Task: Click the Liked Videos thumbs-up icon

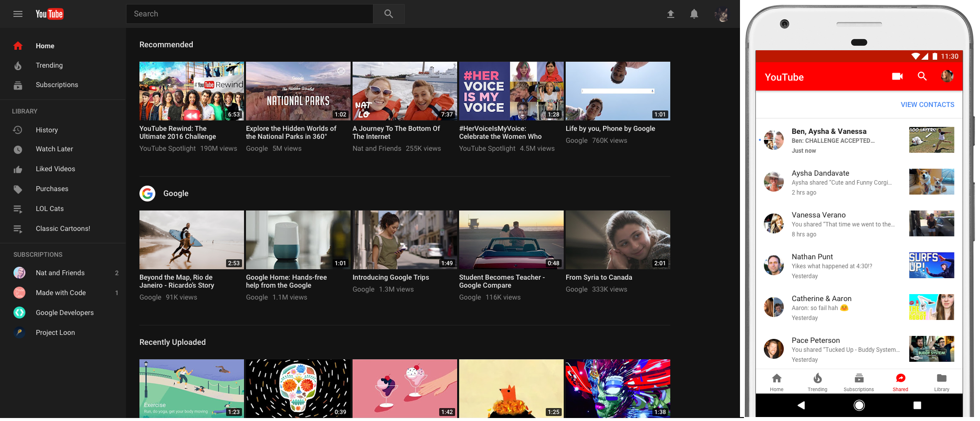Action: tap(18, 169)
